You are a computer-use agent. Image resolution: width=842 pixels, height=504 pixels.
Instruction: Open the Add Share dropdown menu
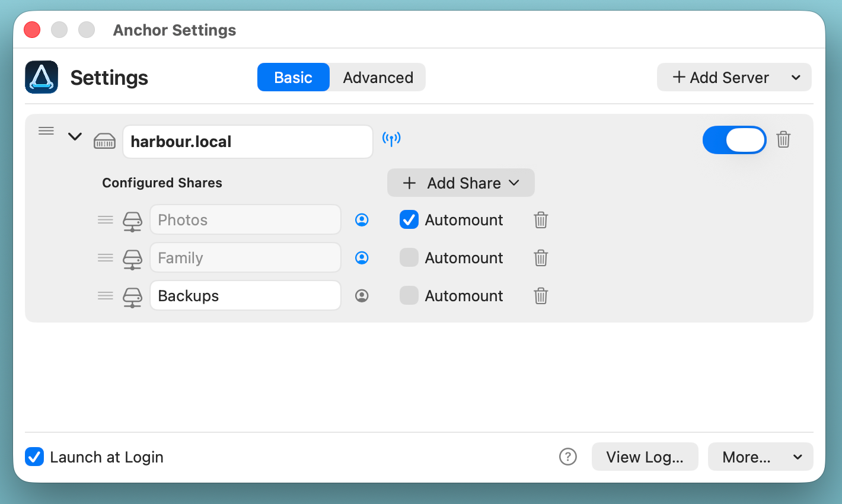click(461, 183)
